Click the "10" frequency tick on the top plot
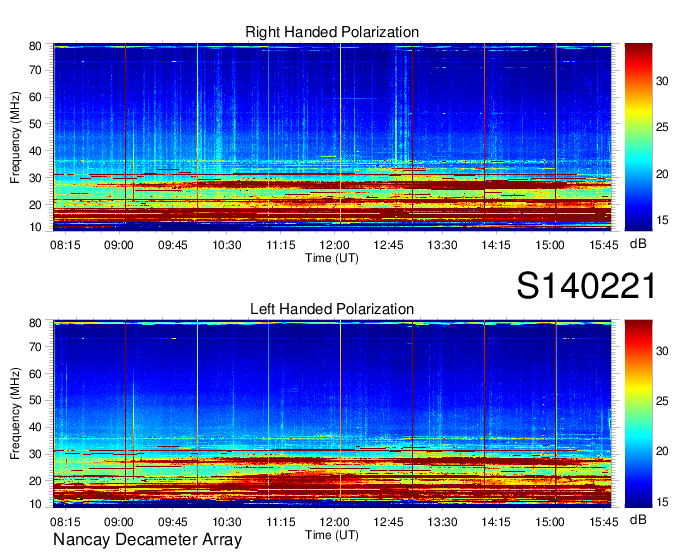 tap(35, 227)
